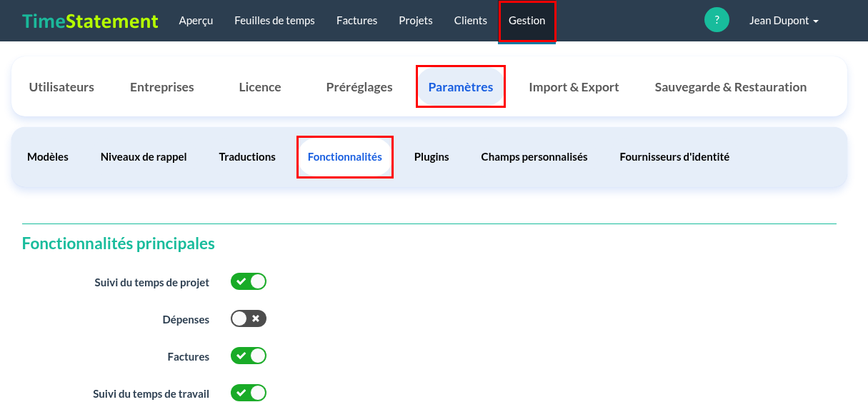Switch to the Utilisateurs tab
The height and width of the screenshot is (402, 868).
coord(61,87)
